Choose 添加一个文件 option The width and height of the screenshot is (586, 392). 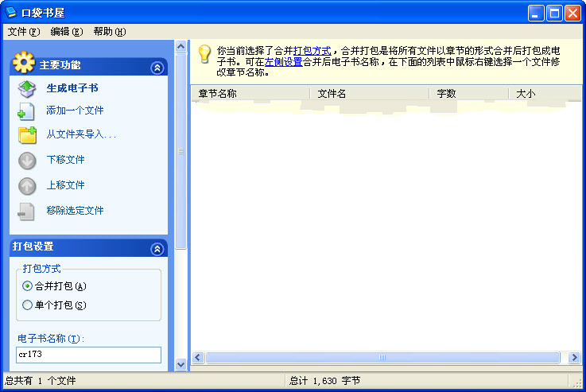[75, 111]
